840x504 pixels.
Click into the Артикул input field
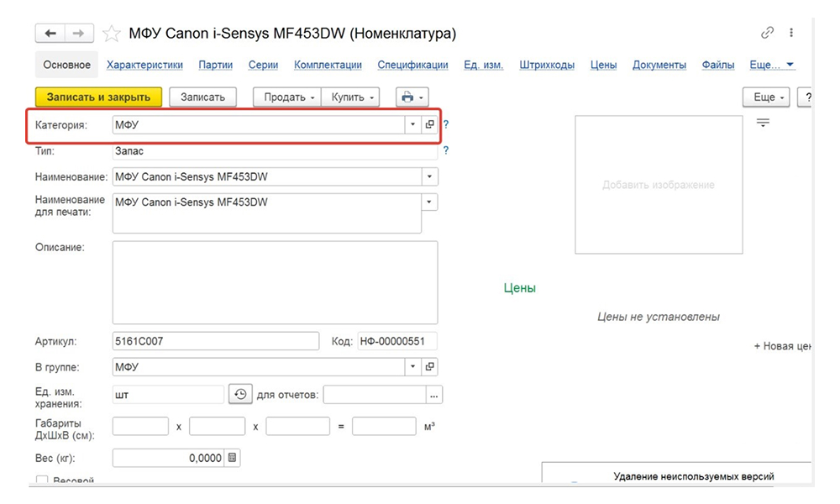tap(215, 341)
